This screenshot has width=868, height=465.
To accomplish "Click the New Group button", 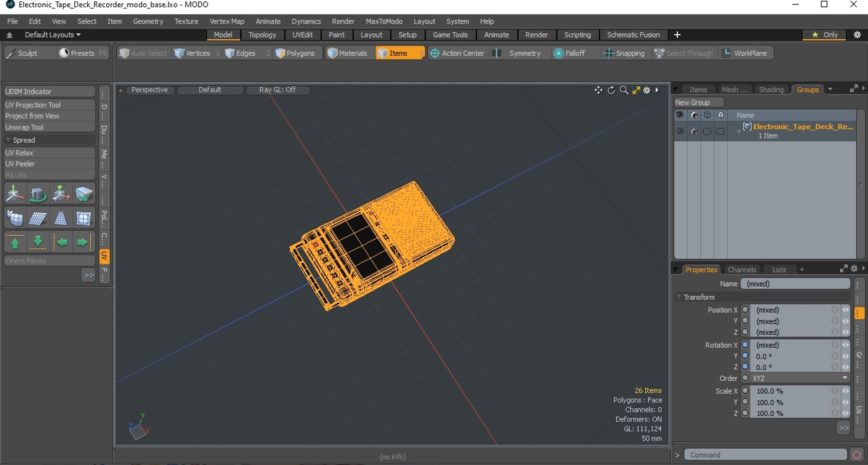I will click(699, 103).
